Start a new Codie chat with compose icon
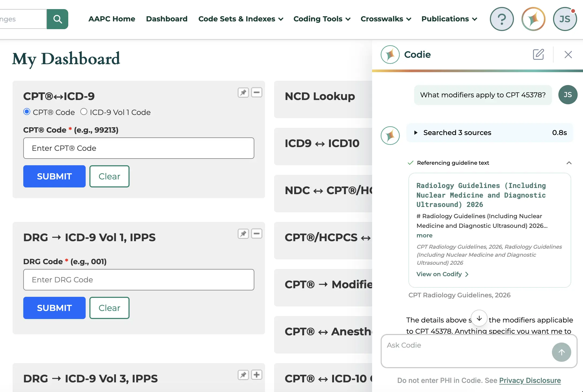Screen dimensions: 583x392 [538, 55]
